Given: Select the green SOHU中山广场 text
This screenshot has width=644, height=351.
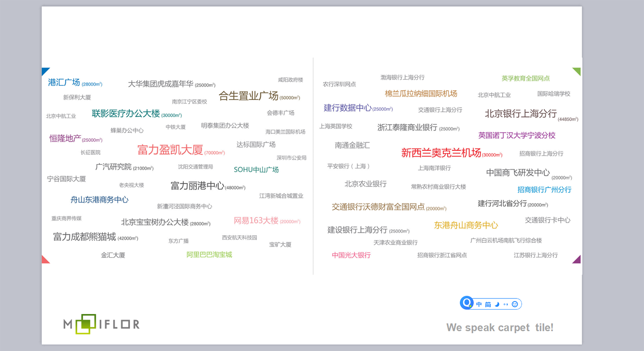Looking at the screenshot, I should (256, 170).
